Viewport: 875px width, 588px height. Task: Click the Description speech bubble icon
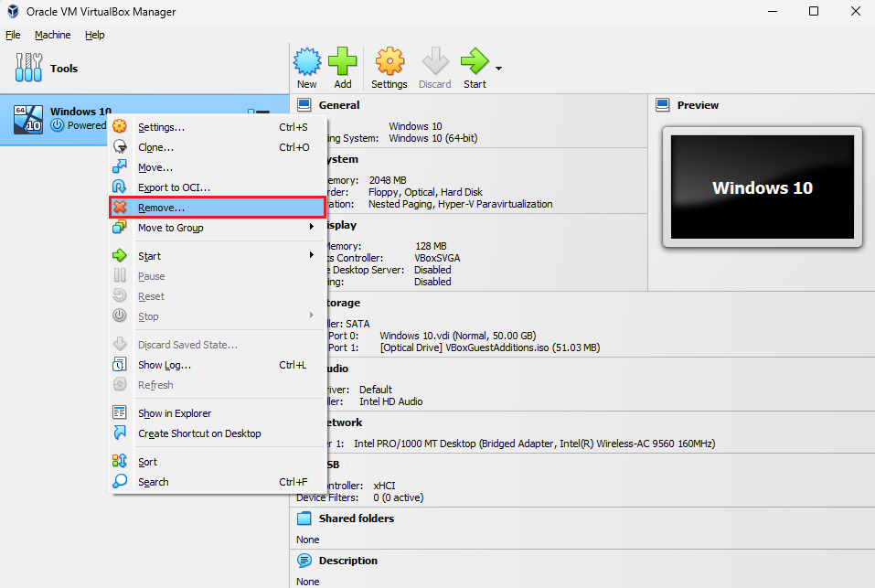304,560
